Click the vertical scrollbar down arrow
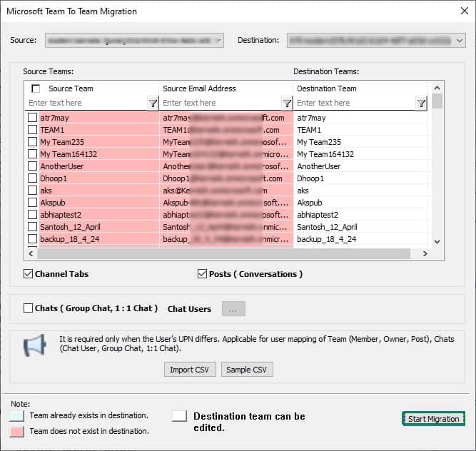The image size is (476, 451). pyautogui.click(x=437, y=242)
